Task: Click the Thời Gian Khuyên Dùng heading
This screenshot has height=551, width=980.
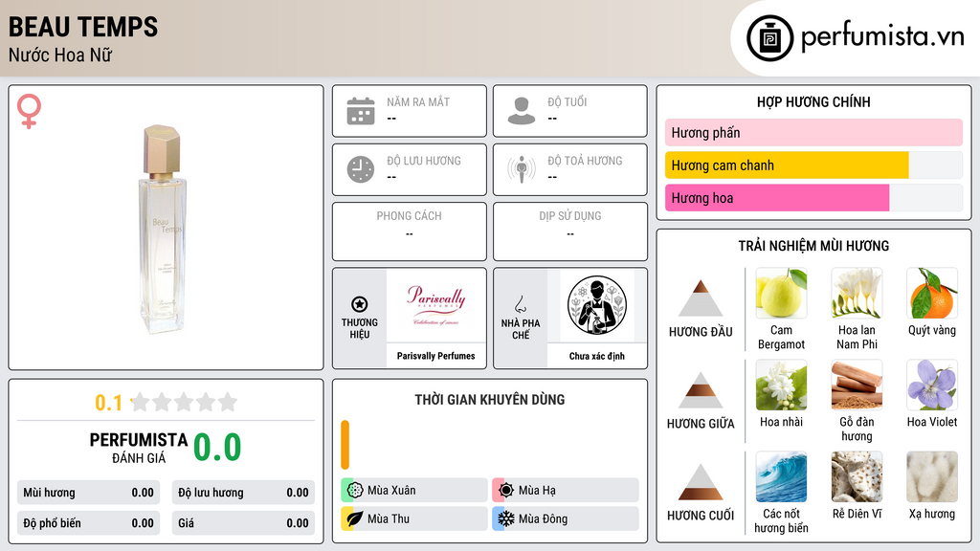Action: click(x=490, y=400)
